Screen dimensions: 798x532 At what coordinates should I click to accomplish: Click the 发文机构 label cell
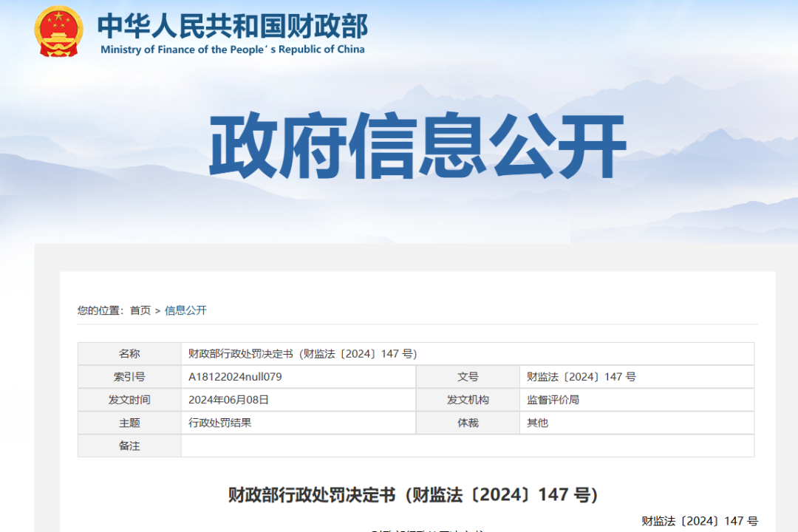click(x=468, y=400)
